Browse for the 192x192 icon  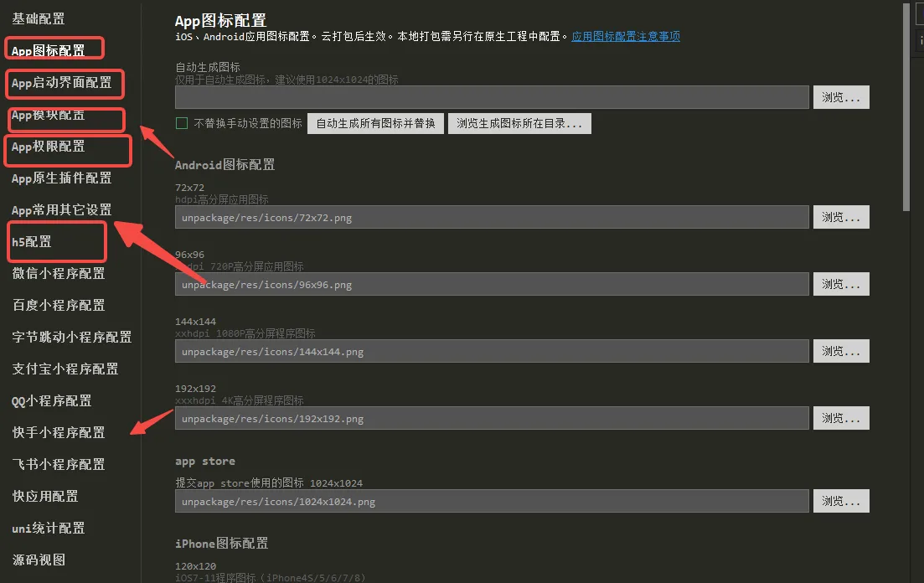[841, 418]
